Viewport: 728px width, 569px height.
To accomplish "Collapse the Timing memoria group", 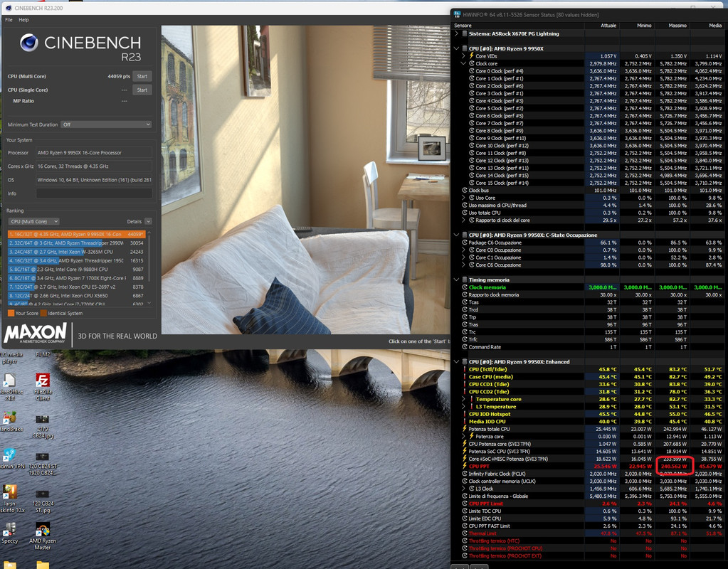I will [456, 280].
